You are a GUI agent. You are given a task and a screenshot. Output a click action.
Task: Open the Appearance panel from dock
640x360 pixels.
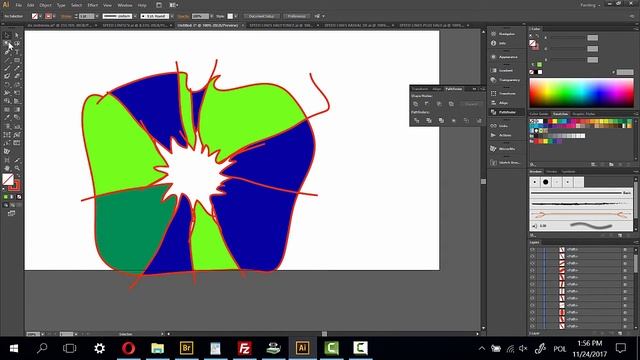click(506, 57)
